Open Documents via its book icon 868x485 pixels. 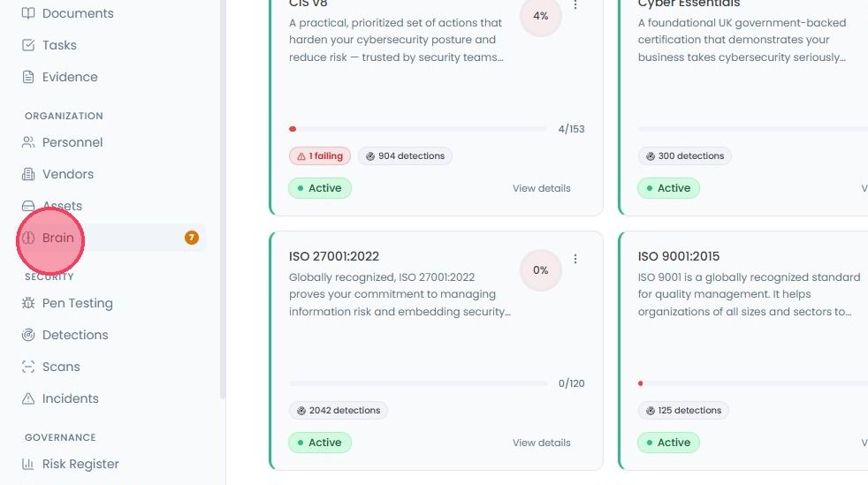point(28,13)
